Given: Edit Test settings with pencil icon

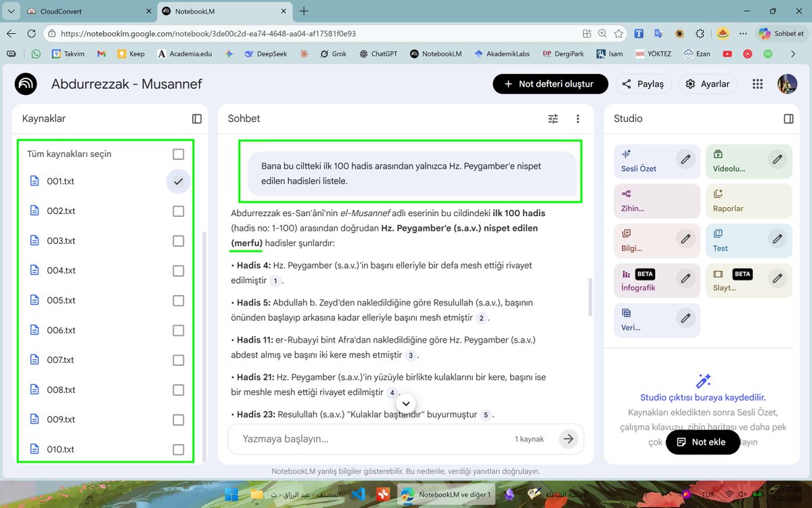Looking at the screenshot, I should [x=777, y=239].
